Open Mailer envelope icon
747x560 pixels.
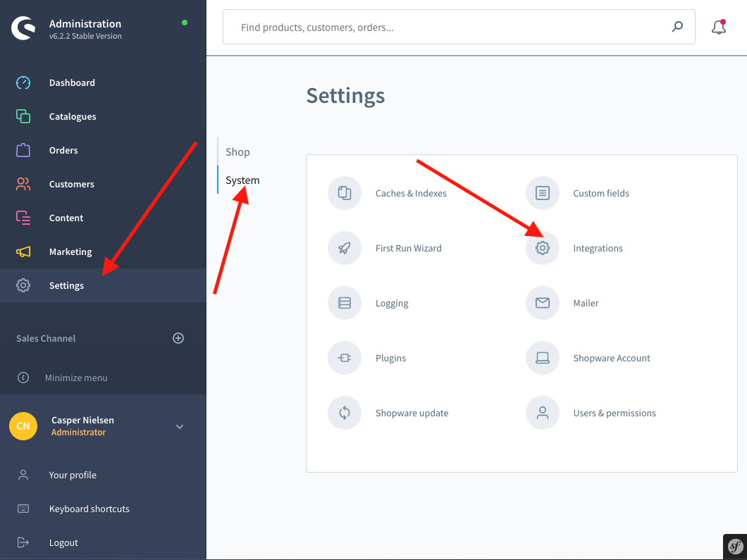(542, 303)
